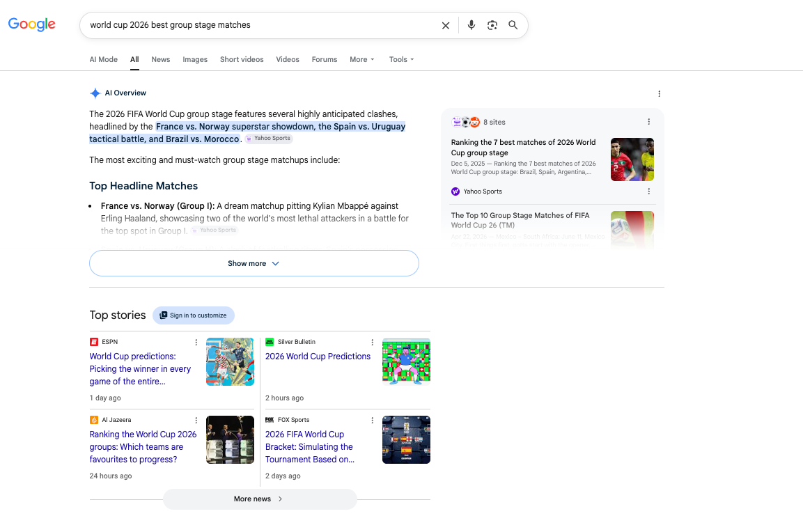This screenshot has width=803, height=532.
Task: Open three-dot menu beside Yahoo Sports source
Action: click(x=649, y=191)
